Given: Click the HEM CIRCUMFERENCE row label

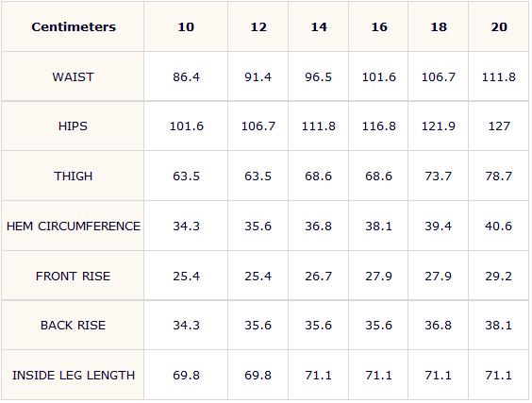Looking at the screenshot, I should click(x=74, y=226).
